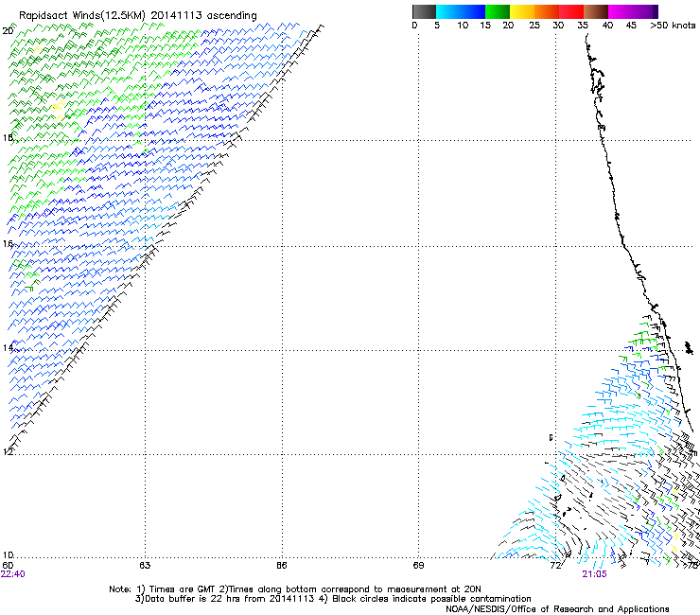Image resolution: width=700 pixels, height=615 pixels.
Task: Click the green 15-20 knots color swatch
Action: (x=498, y=11)
